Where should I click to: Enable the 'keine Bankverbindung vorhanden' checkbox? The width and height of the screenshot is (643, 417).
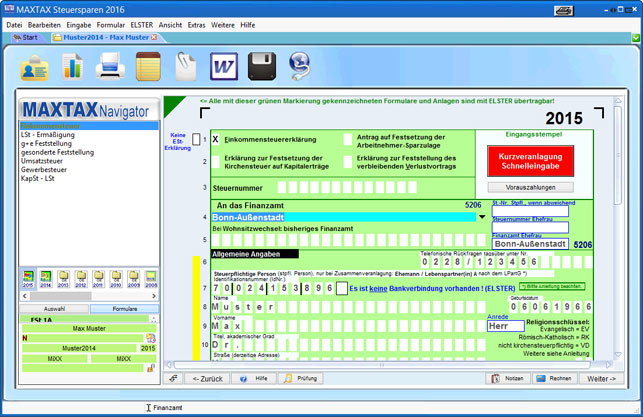point(341,287)
